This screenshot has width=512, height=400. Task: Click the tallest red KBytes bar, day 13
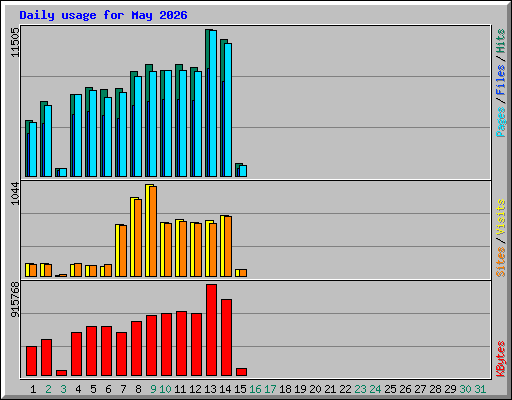coord(211,330)
